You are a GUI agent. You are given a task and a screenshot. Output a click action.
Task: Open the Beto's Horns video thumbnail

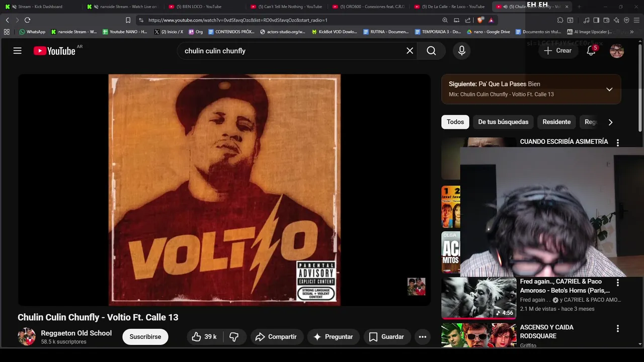coord(479,298)
